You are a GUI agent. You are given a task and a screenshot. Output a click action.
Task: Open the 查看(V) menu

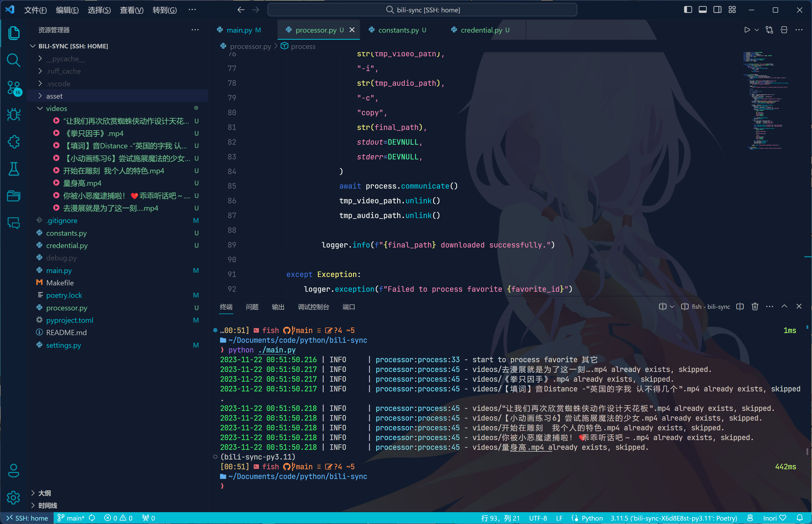[x=132, y=10]
